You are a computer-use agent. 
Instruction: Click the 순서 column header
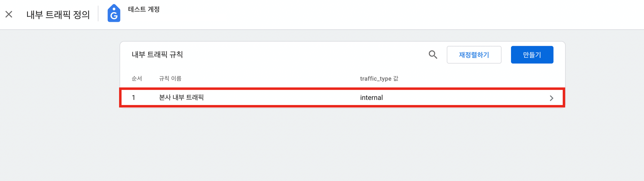(137, 79)
